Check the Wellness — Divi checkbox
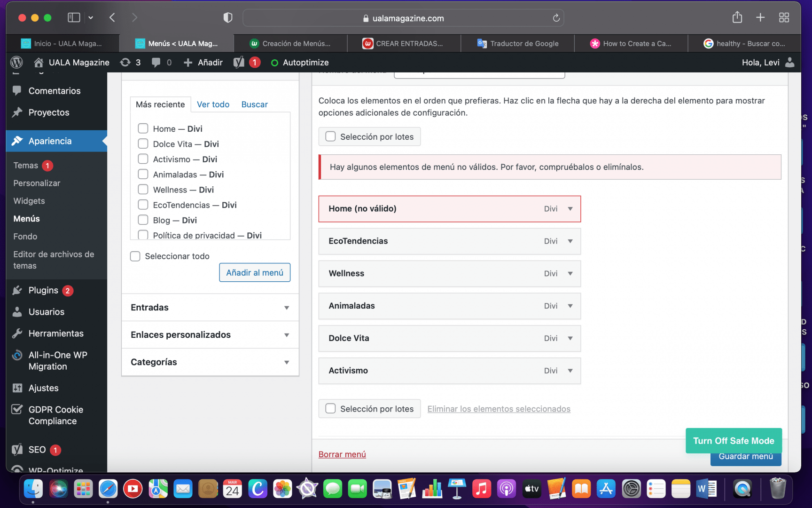The image size is (812, 508). 143,189
